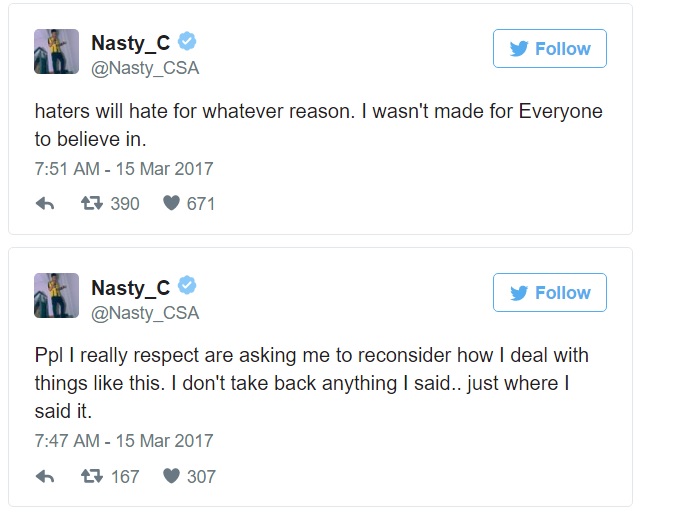
Task: Open Nasty_C profile name in first tweet
Action: tap(130, 43)
